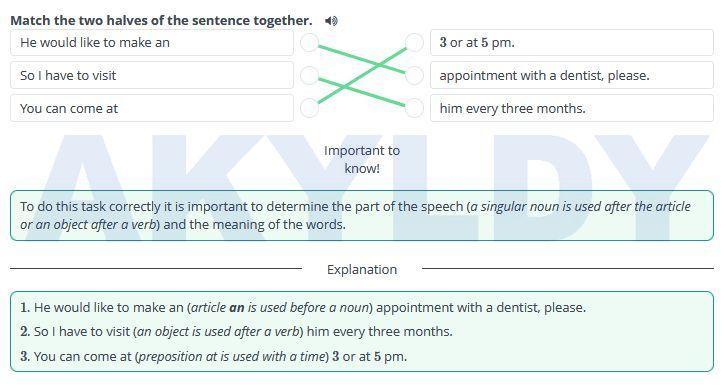Click the 'You can come at' box
The width and height of the screenshot is (727, 387).
point(152,108)
